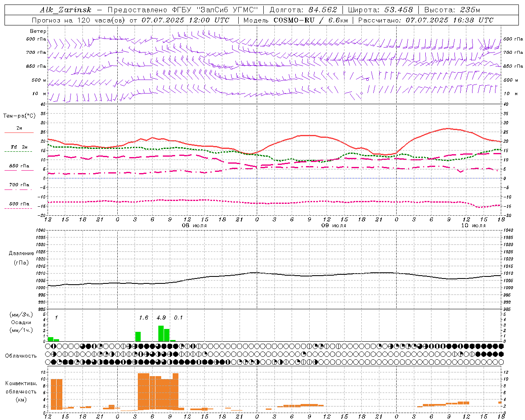
Task: Click the green precipitation bar under 1.6
Action: [x=138, y=337]
